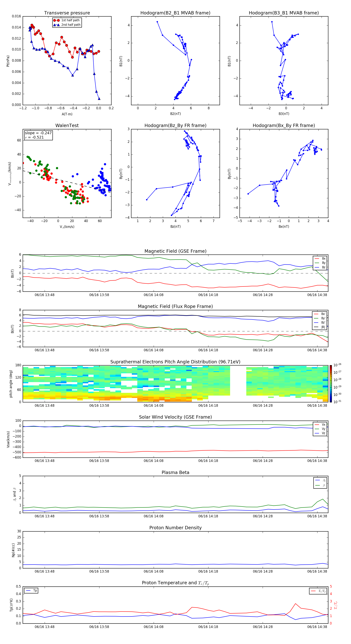This screenshot has height=644, width=351.
Task: Click the 'pitch angle (deg)' y-axis label
Action: pyautogui.click(x=11, y=384)
